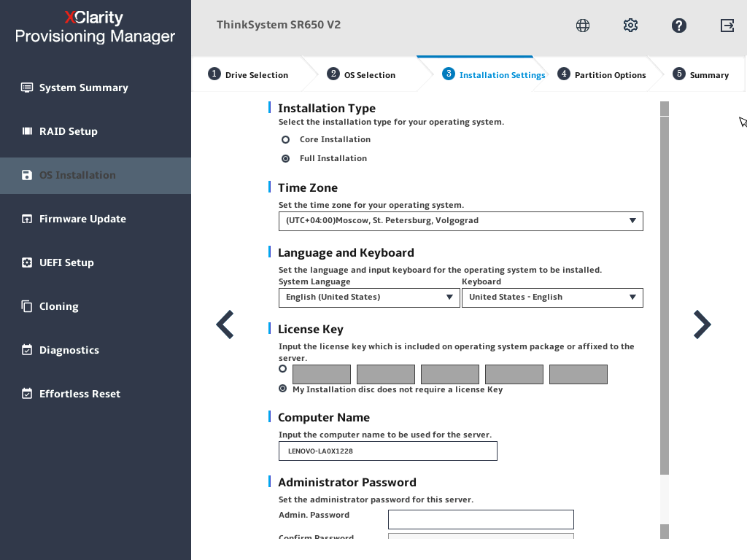This screenshot has width=747, height=560.
Task: Click the Diagnostics sidebar icon
Action: pos(27,350)
